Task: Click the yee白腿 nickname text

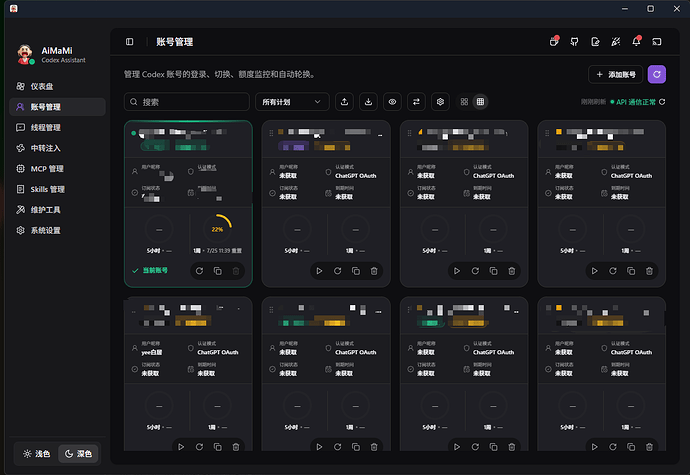Action: (151, 352)
